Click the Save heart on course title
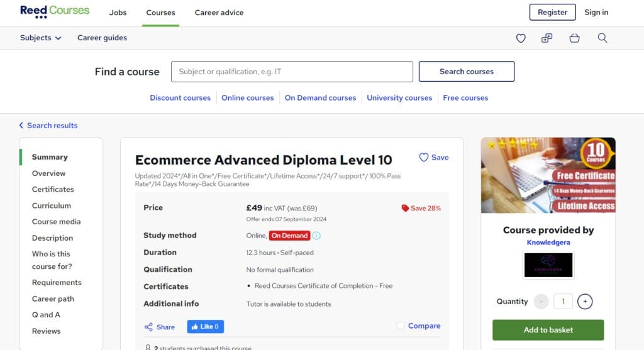Screen dimensions: 644x350 click(434, 158)
